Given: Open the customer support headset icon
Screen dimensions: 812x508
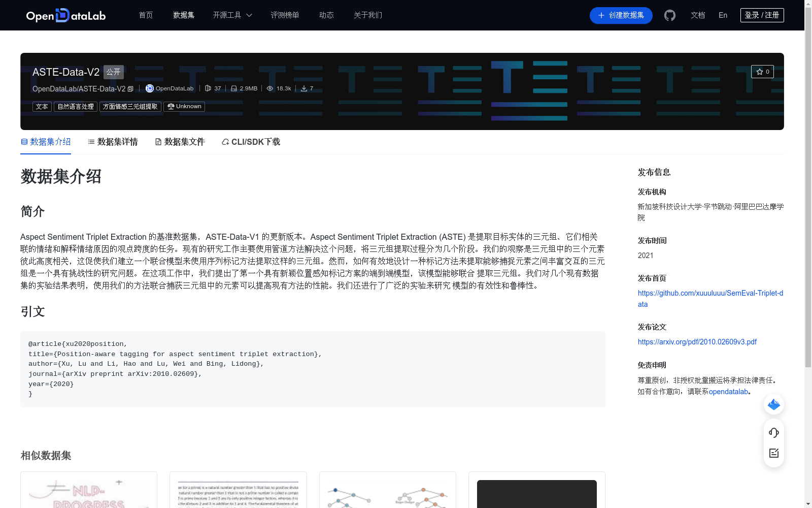Looking at the screenshot, I should tap(774, 433).
